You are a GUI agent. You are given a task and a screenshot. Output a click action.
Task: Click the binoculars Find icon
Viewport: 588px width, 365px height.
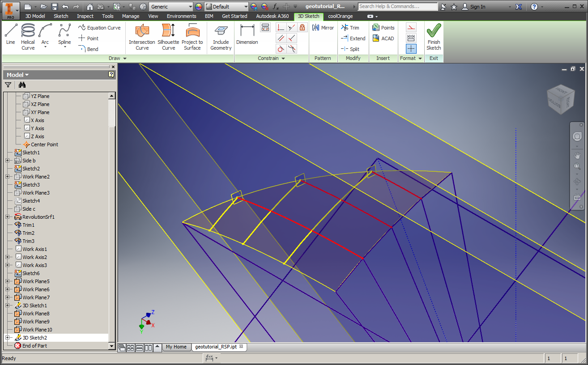click(22, 85)
